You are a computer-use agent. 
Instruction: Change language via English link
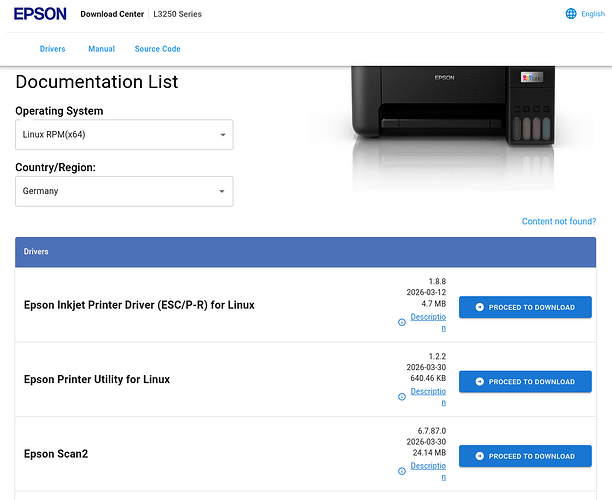(x=593, y=14)
